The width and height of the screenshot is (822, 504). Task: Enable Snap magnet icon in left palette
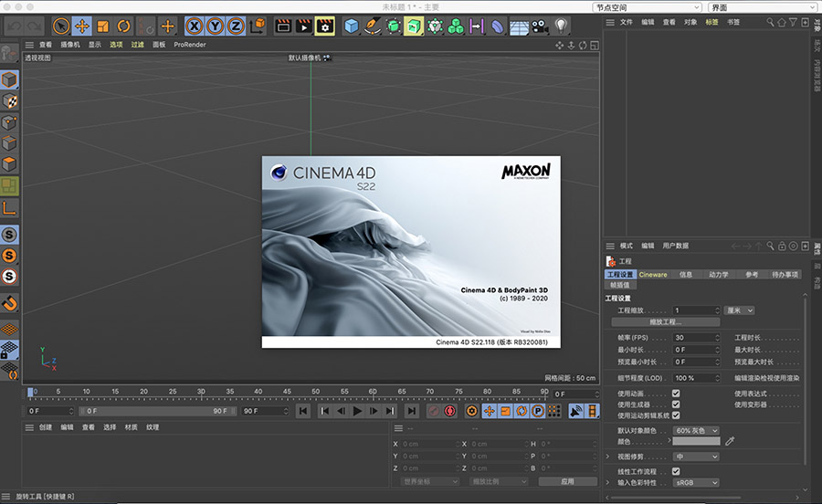[x=9, y=303]
